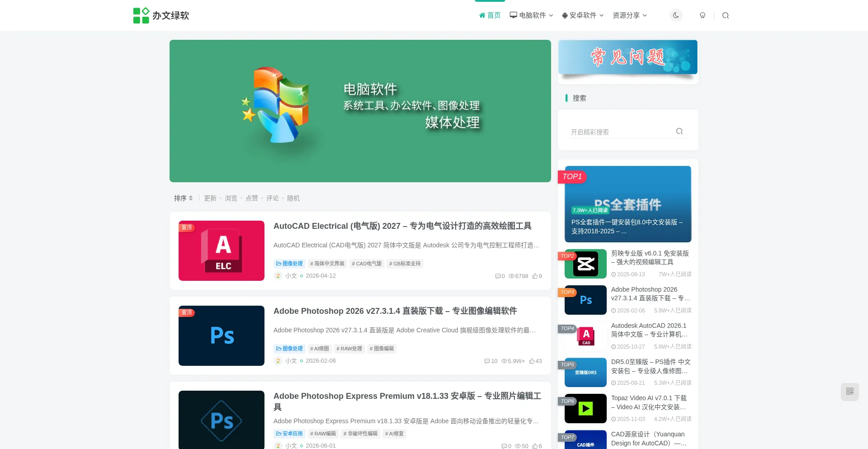Select the RAW编辑 tag
The image size is (868, 449).
(323, 434)
